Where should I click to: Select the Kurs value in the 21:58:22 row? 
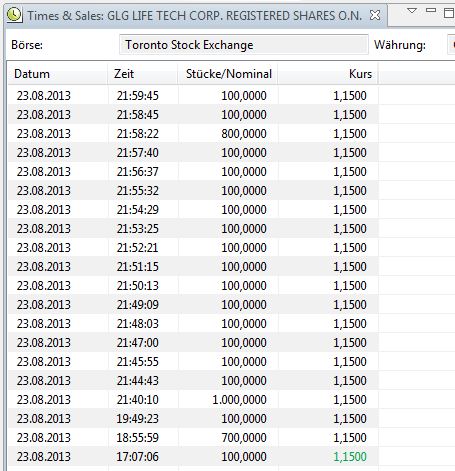click(350, 134)
